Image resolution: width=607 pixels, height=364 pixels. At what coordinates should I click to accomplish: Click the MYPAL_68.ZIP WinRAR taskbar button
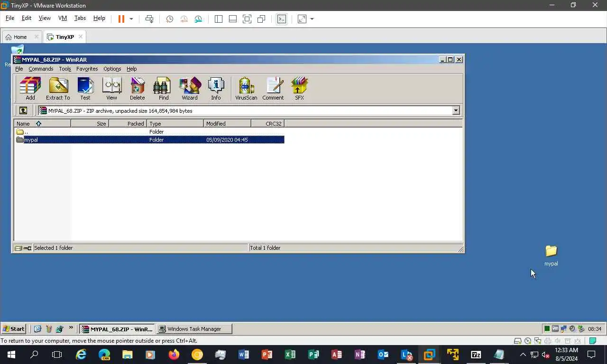point(117,328)
